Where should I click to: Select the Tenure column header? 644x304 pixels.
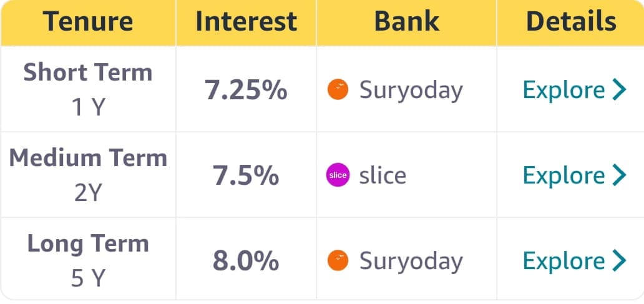(x=88, y=22)
